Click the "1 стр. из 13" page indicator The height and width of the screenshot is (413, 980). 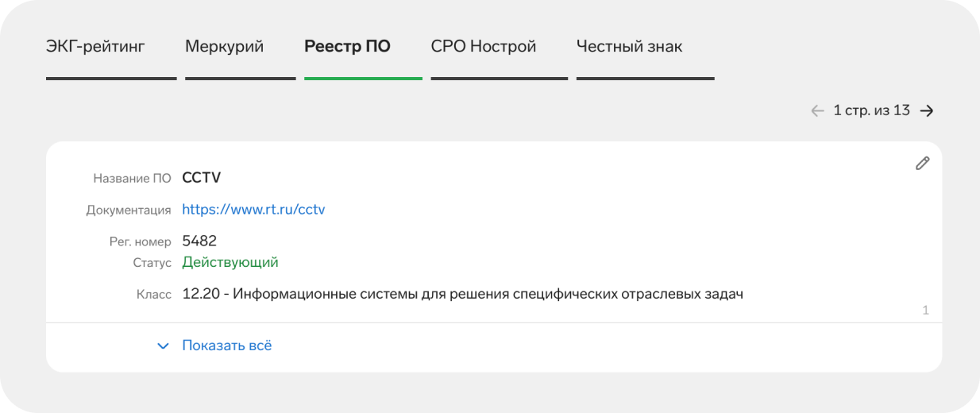[x=871, y=111]
